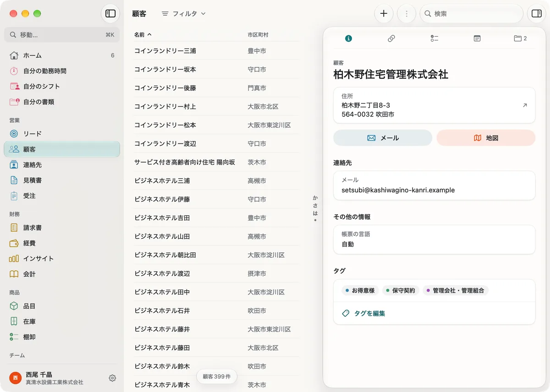Switch to the checklist tab in detail panel
Viewport: 550px width, 392px height.
(x=434, y=38)
